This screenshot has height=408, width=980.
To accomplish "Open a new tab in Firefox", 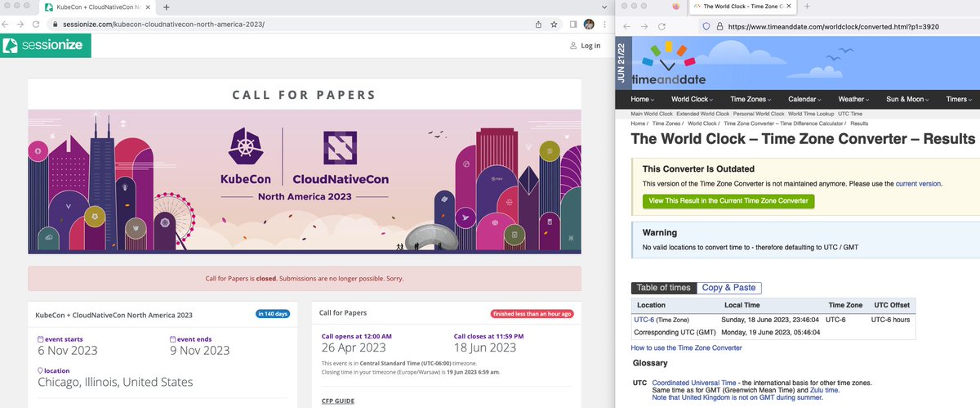I will pos(807,6).
